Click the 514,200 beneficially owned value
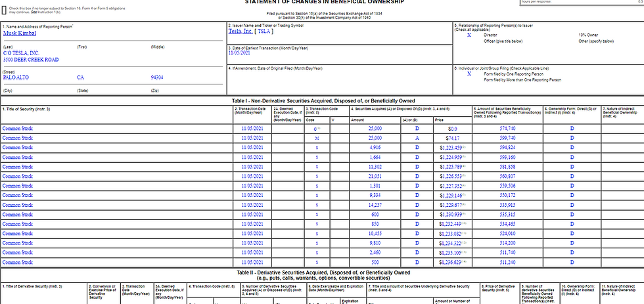Viewport: 644px width, 304px height. click(507, 243)
